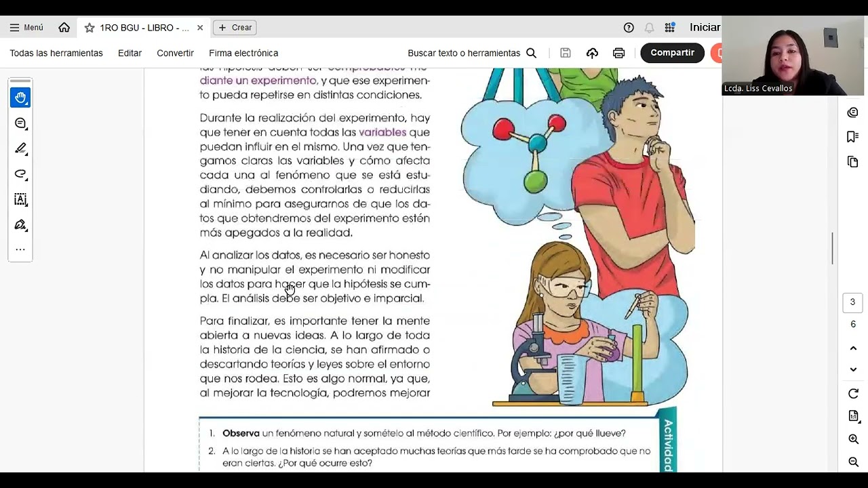
Task: Click the magnifier search icon
Action: [x=531, y=53]
